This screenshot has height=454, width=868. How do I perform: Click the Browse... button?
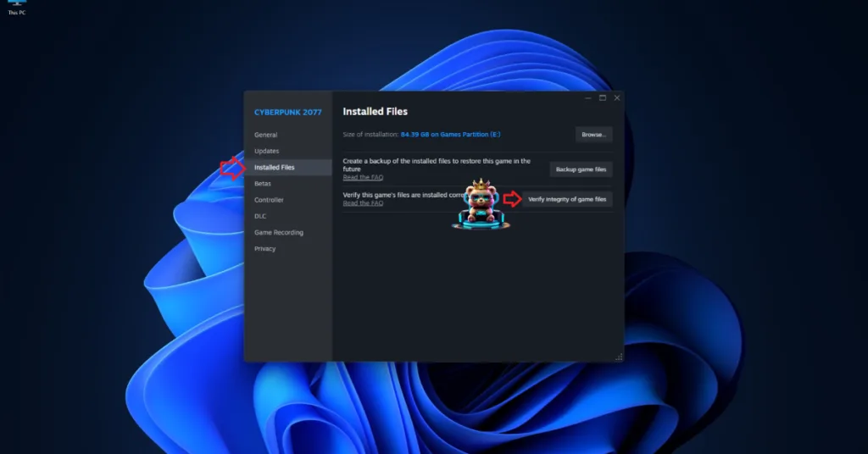593,135
